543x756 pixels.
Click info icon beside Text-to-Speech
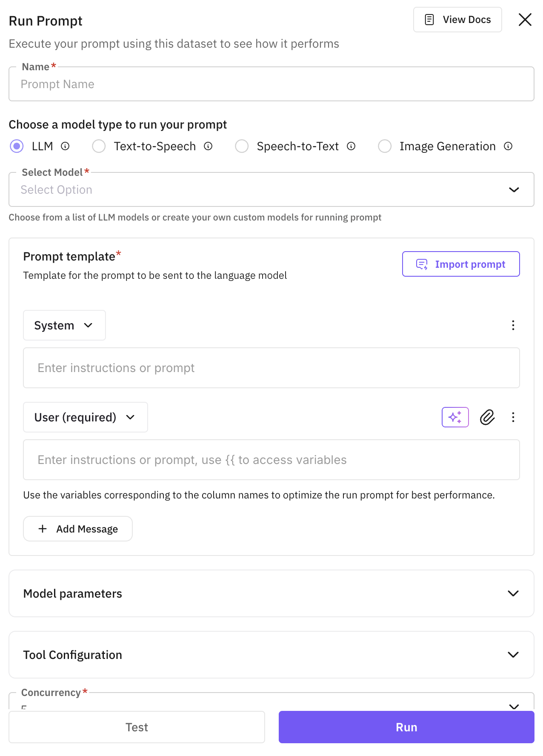(208, 146)
